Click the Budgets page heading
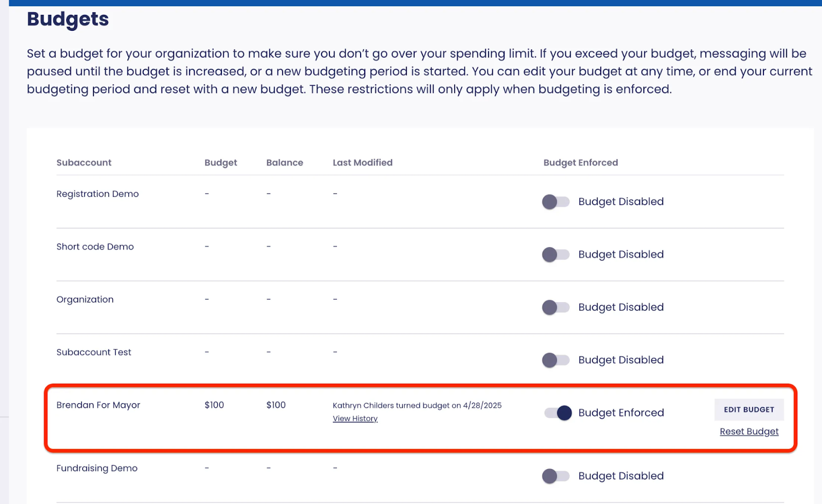The width and height of the screenshot is (822, 504). click(68, 20)
